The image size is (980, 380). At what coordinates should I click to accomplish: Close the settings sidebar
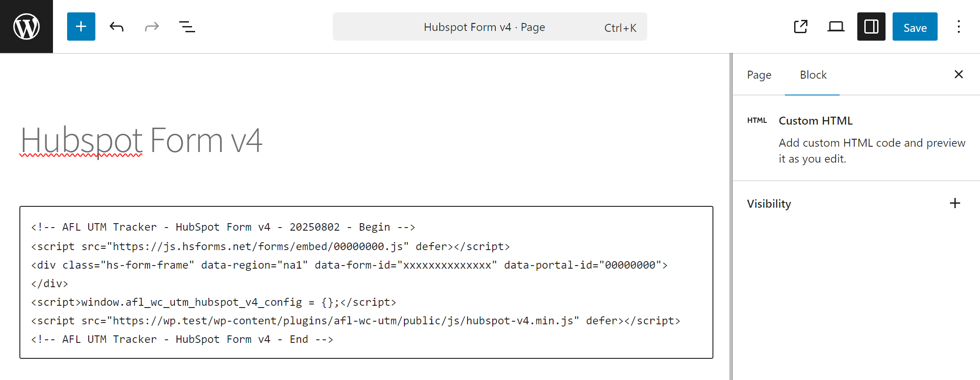coord(959,74)
